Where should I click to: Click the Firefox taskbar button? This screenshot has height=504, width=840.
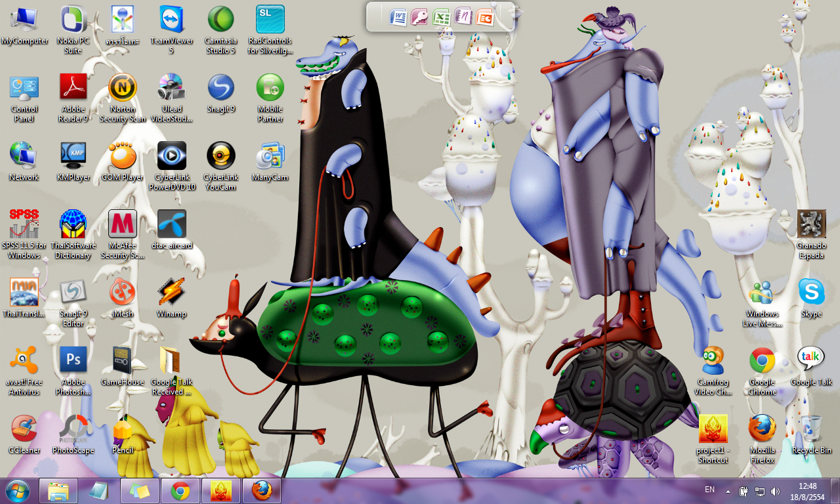click(262, 491)
